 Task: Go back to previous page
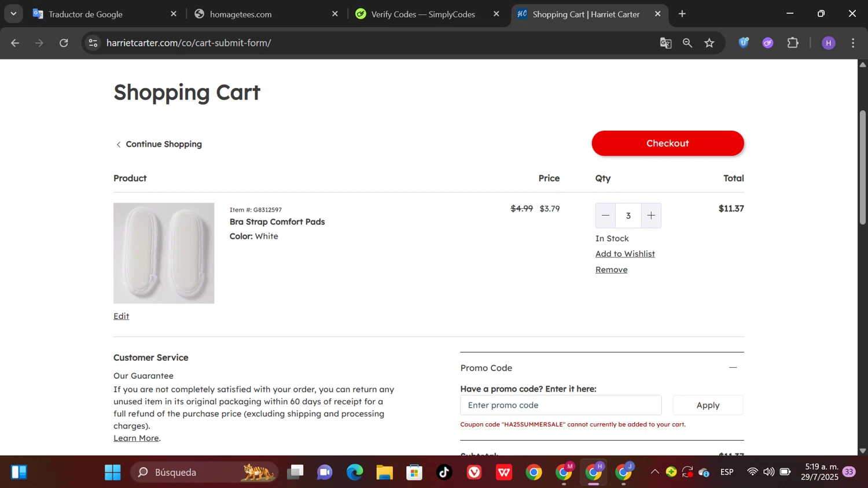tap(15, 43)
